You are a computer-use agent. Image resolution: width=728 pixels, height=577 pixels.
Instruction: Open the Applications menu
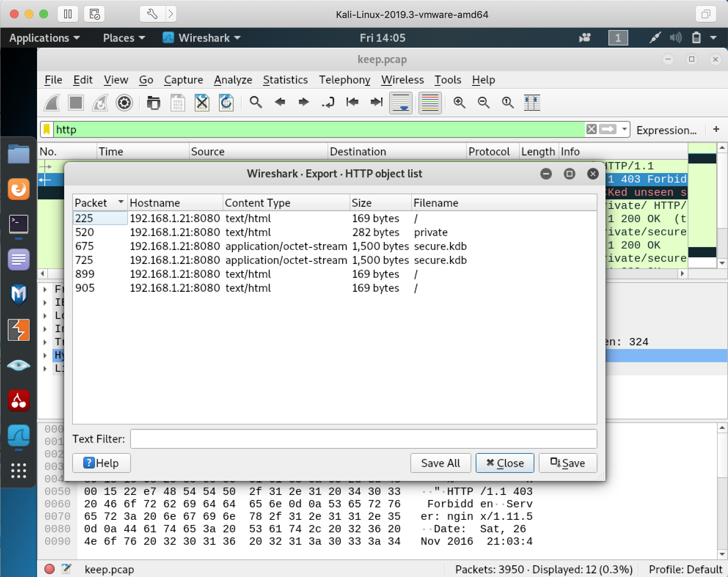44,38
